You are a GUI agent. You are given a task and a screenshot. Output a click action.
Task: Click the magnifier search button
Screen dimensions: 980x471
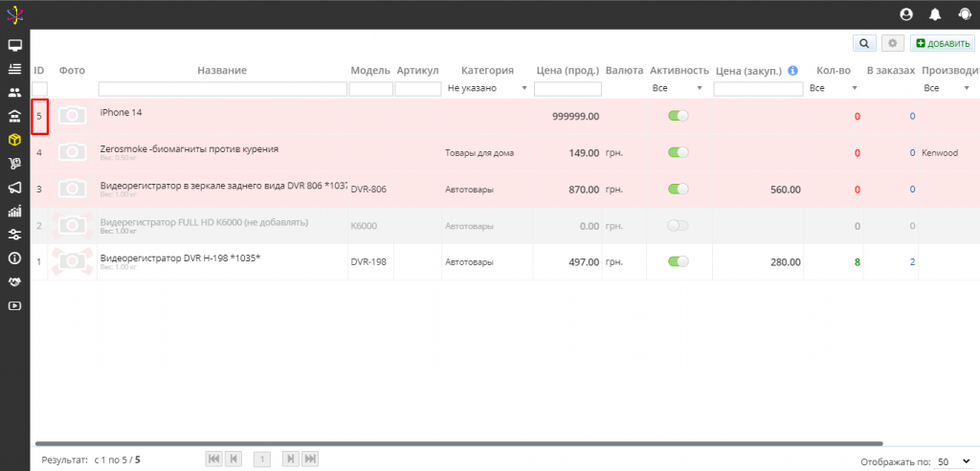[864, 43]
